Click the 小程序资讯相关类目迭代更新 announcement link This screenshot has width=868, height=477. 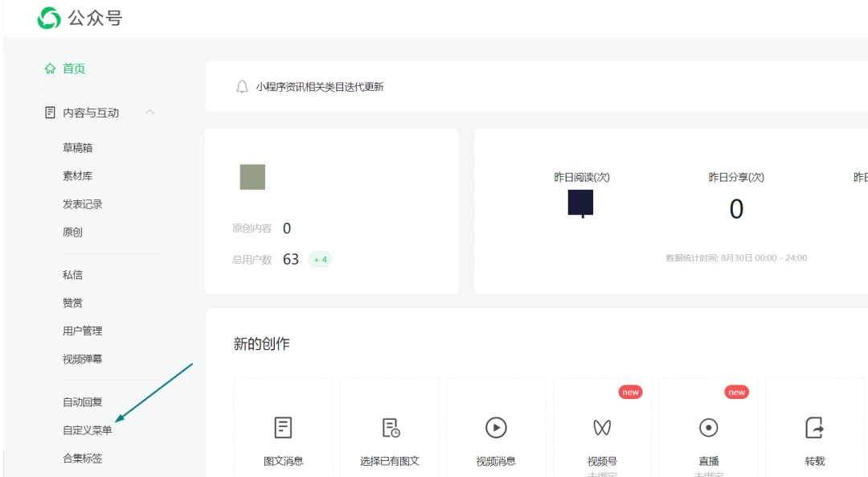[x=319, y=87]
